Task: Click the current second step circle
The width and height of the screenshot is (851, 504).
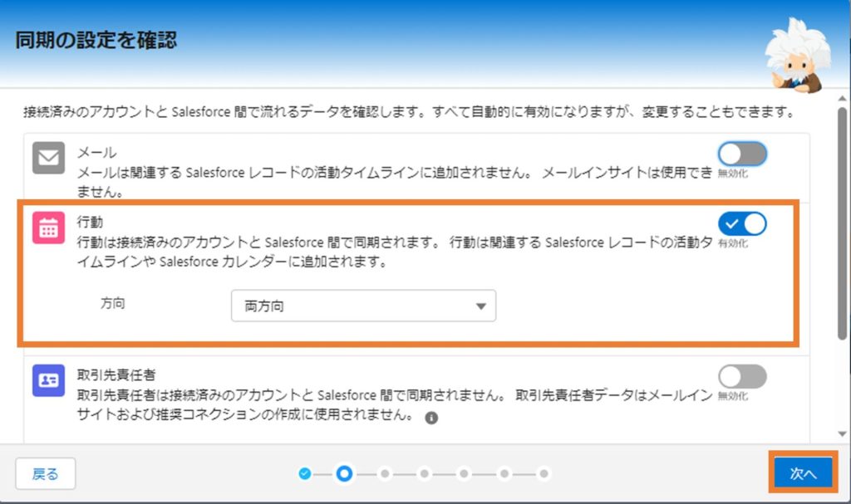Action: coord(344,473)
